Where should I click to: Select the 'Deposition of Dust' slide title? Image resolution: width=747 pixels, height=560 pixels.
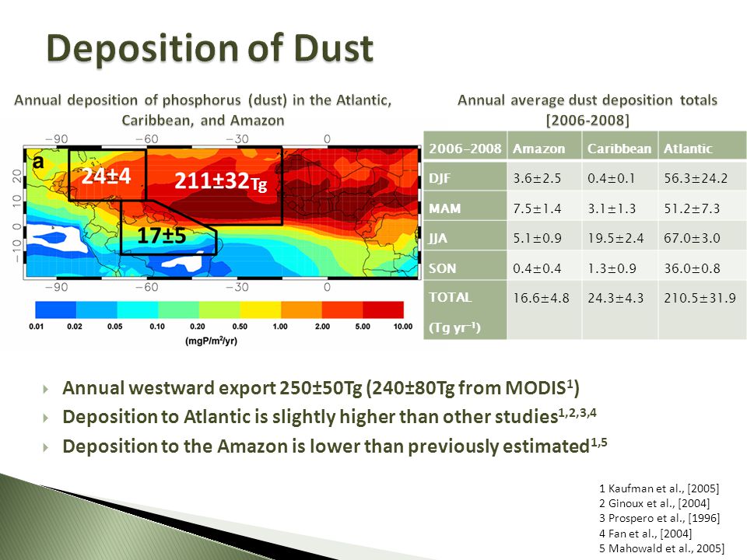pos(209,48)
